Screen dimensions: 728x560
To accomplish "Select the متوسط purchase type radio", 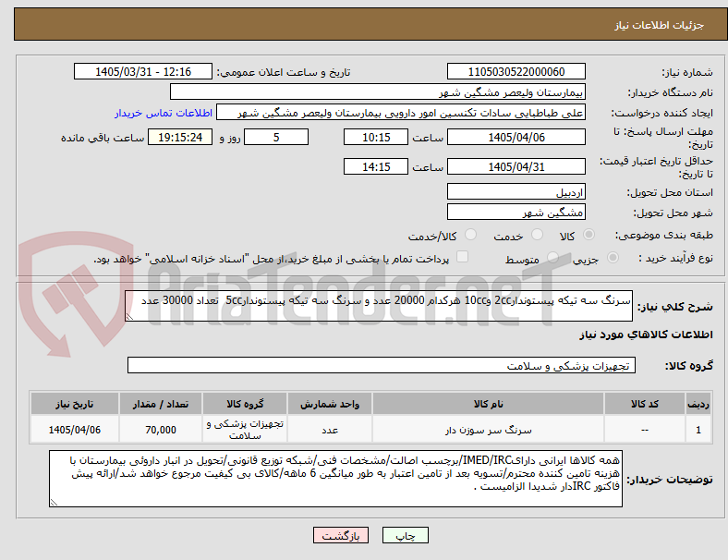I will [552, 258].
